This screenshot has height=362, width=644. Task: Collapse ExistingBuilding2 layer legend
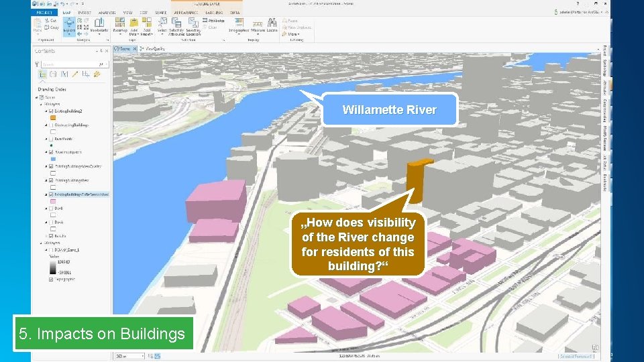[x=46, y=111]
